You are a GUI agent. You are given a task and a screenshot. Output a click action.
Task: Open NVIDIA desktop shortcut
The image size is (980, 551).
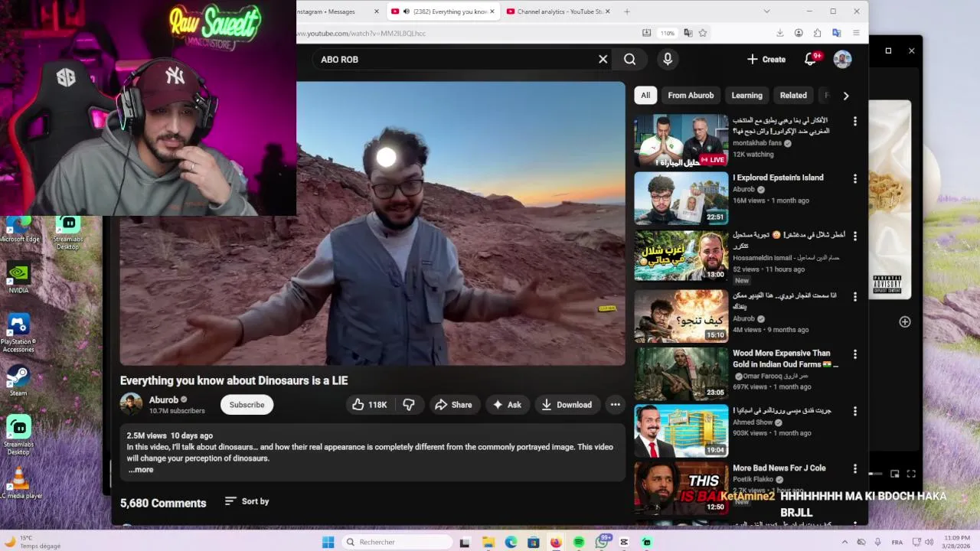click(x=18, y=278)
